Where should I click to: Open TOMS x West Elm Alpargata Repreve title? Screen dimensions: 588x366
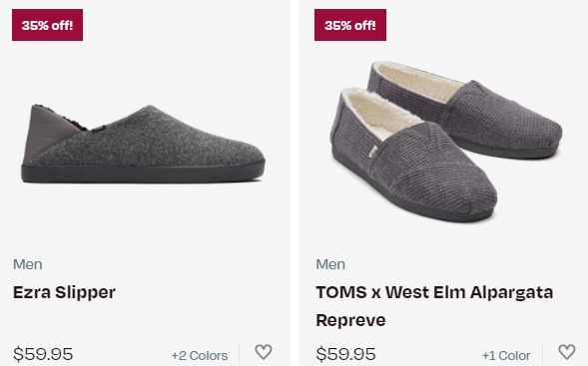(434, 306)
